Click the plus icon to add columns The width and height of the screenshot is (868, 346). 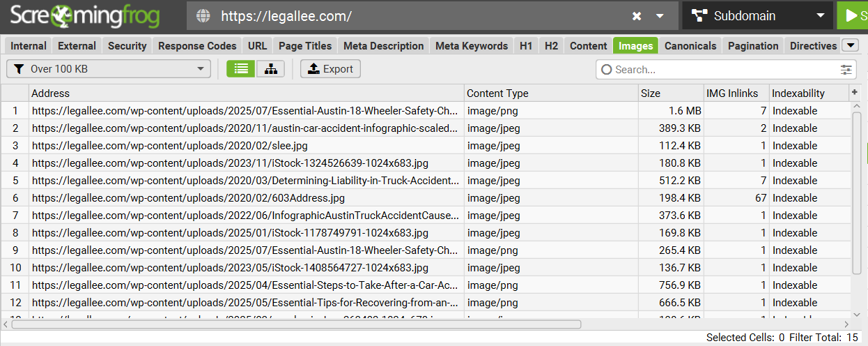(855, 93)
